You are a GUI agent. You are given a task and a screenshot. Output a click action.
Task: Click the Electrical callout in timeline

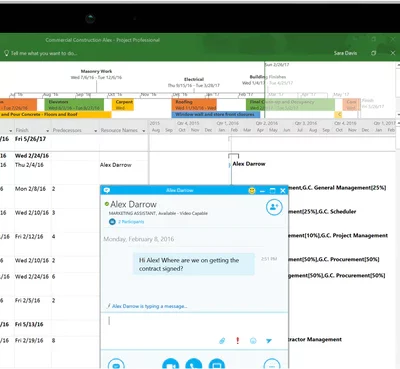click(194, 82)
